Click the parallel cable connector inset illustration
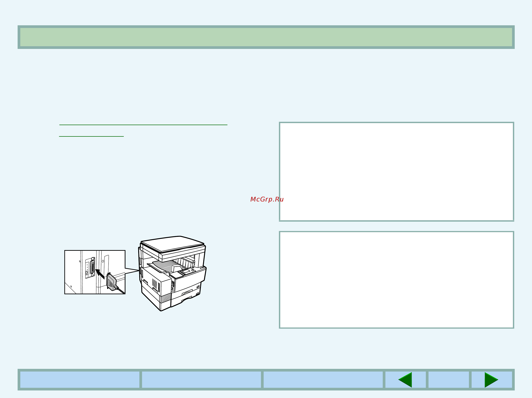 [x=95, y=272]
